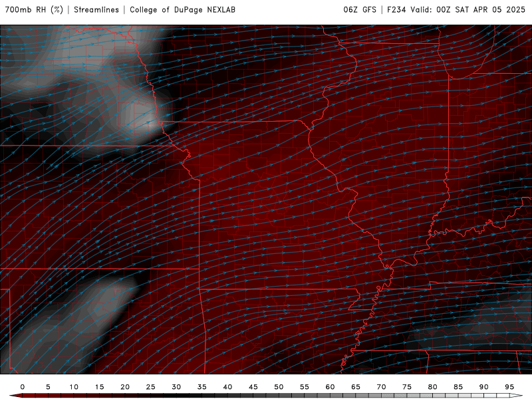Select the "5" tick label on the legend
Viewport: 532px width, 399px height.
(x=48, y=387)
